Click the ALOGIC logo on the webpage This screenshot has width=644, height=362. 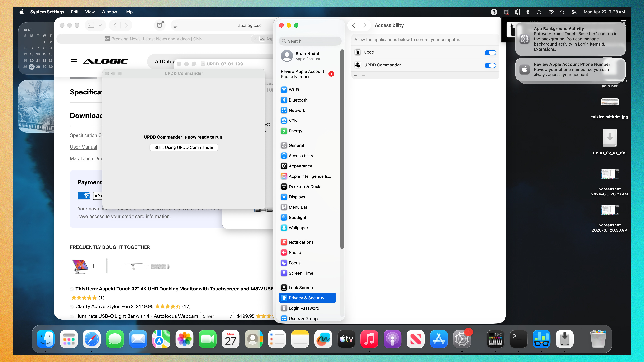pyautogui.click(x=105, y=61)
